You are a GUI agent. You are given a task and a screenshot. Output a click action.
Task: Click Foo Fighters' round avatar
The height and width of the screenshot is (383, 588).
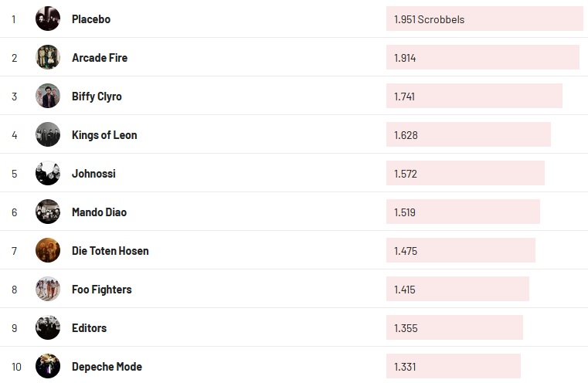click(48, 289)
